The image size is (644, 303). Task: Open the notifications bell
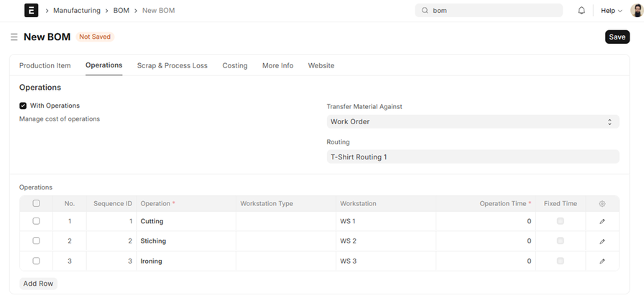click(x=581, y=11)
